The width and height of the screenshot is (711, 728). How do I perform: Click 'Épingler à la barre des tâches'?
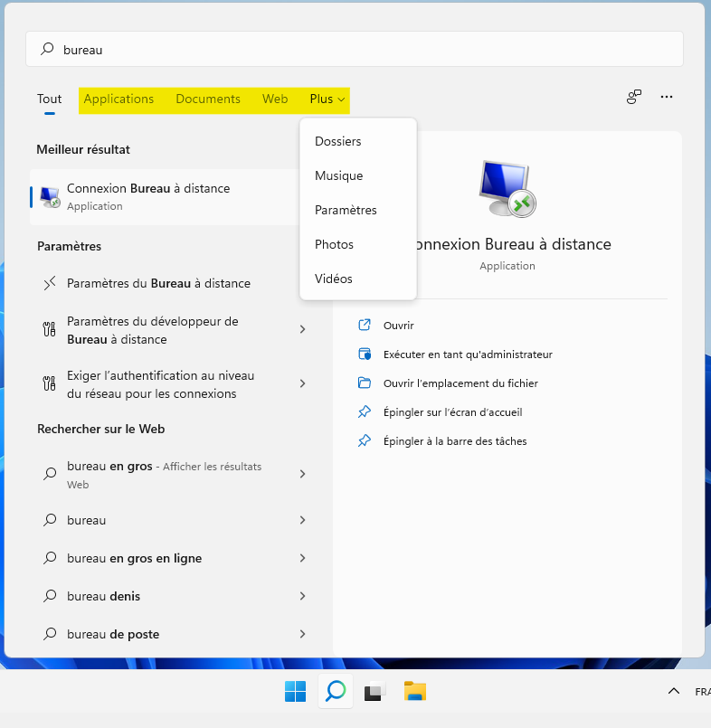455,441
